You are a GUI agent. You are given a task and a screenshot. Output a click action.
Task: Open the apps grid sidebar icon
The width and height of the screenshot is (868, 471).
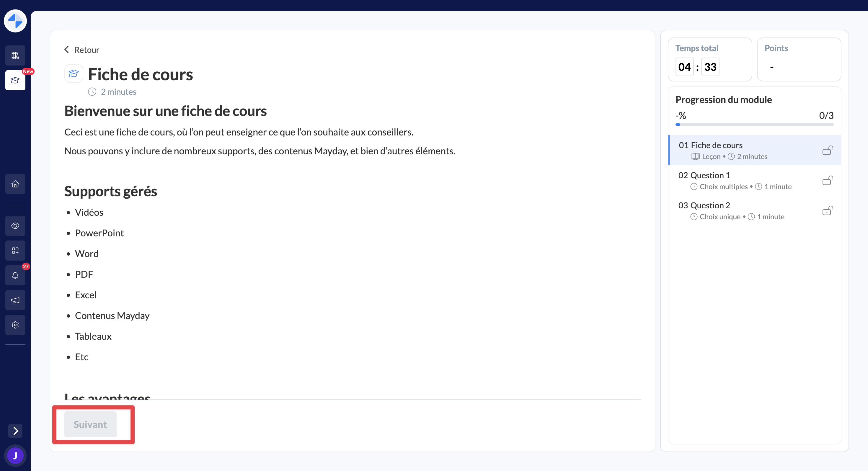pos(15,250)
